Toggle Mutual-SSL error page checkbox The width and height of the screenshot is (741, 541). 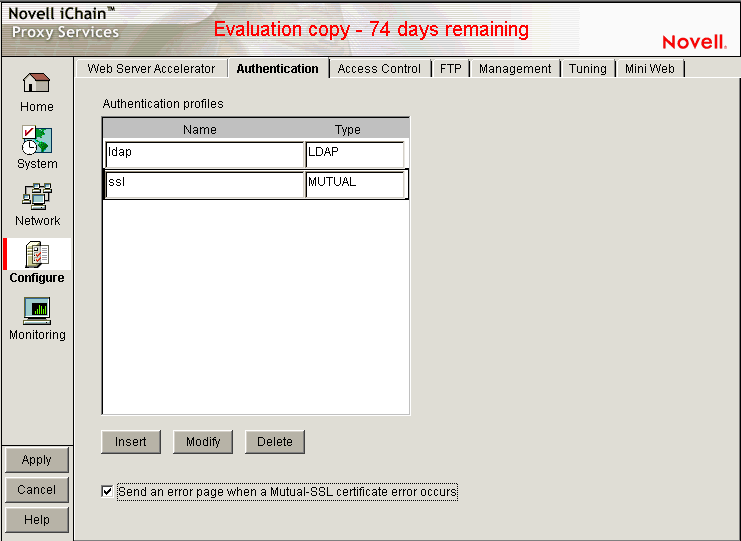point(108,492)
